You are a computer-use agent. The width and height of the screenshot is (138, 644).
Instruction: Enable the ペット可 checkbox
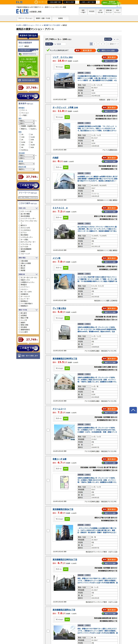click(x=20, y=320)
